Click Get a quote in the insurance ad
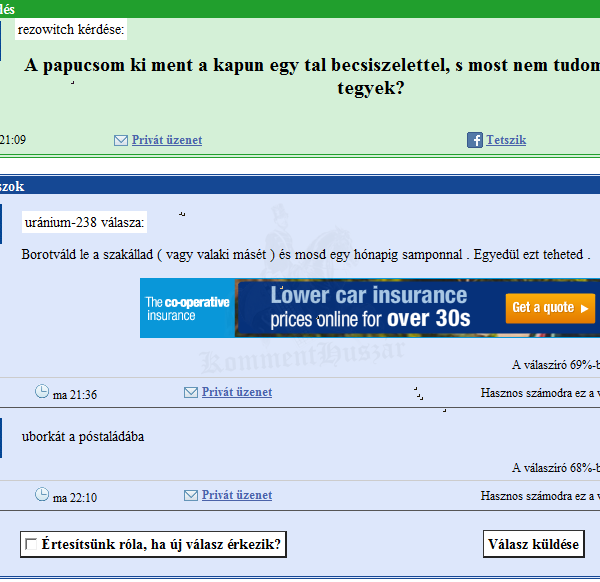Viewport: 600px width, 582px height. pos(550,308)
